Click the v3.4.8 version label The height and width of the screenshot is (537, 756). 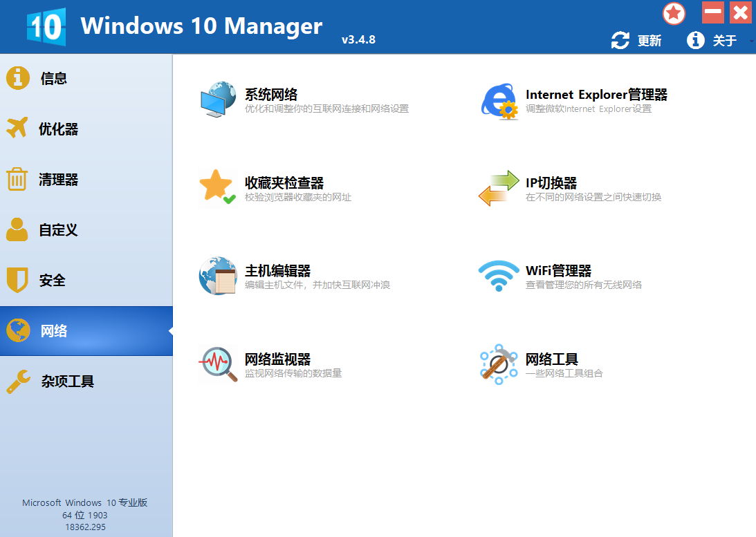[358, 40]
